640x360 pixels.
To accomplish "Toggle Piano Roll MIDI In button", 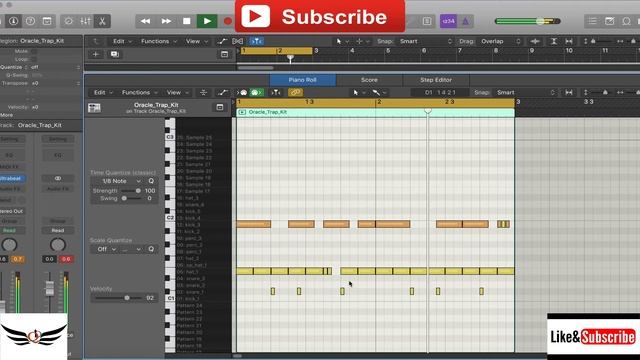I will coord(242,93).
